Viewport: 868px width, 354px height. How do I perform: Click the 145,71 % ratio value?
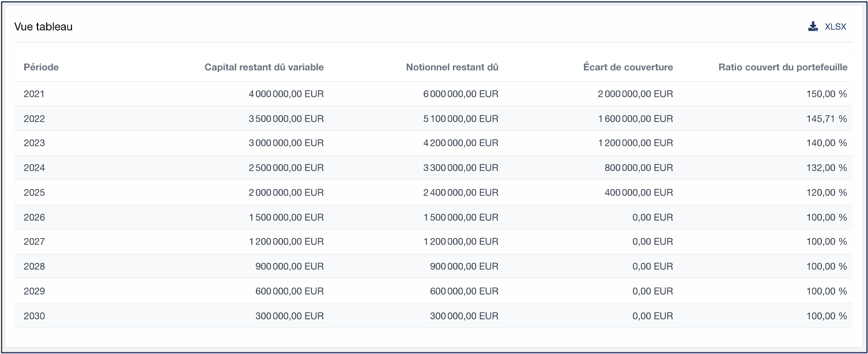(x=827, y=119)
